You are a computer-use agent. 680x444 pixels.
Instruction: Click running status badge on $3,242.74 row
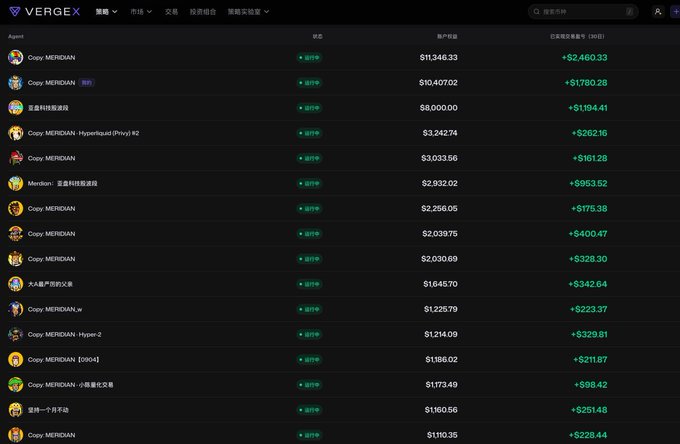point(309,133)
